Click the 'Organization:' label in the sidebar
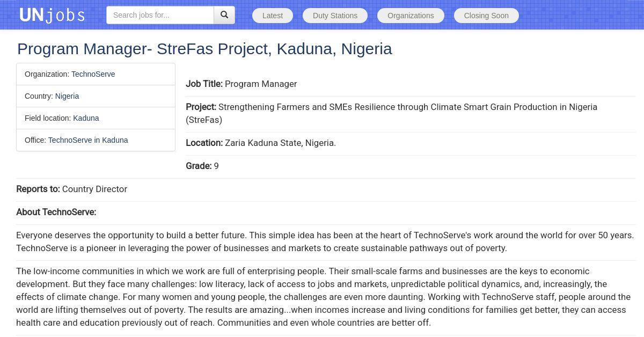Screen dimensions: 644x337 tap(47, 74)
